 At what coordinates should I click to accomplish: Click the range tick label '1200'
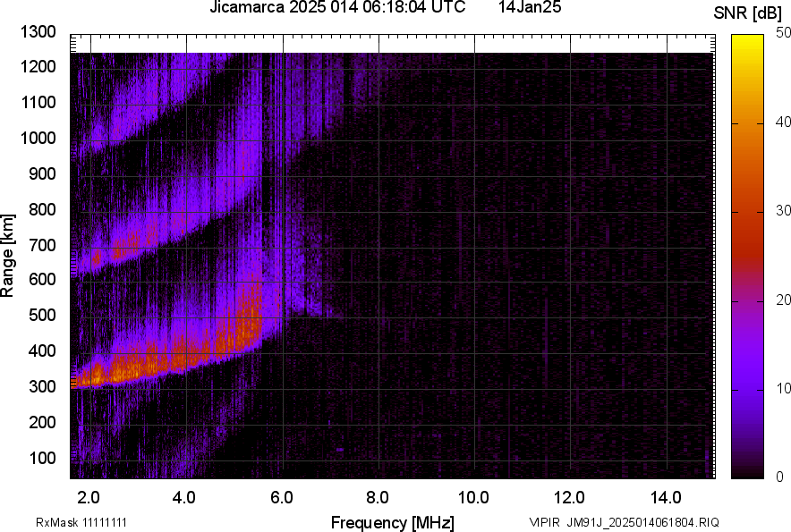point(38,66)
